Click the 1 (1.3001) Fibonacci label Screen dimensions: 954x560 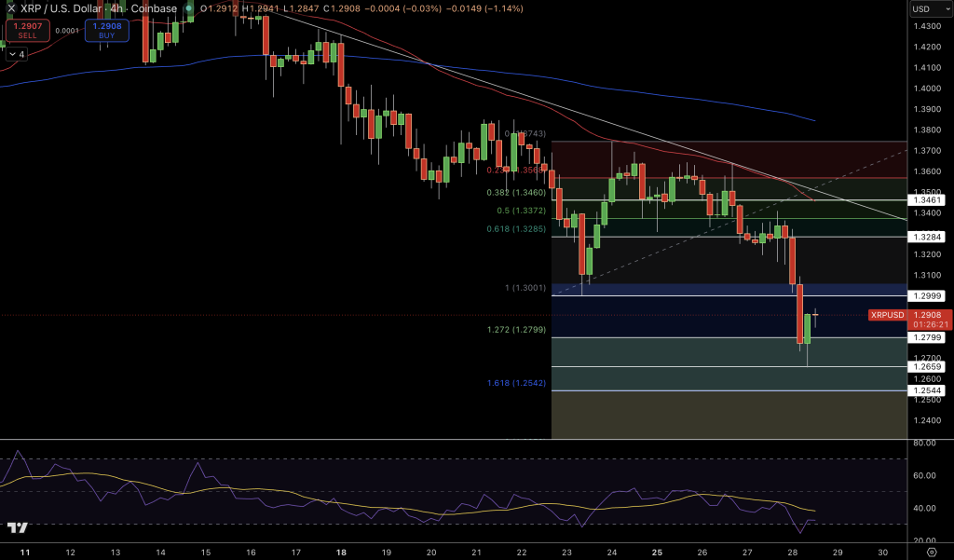[x=525, y=288]
